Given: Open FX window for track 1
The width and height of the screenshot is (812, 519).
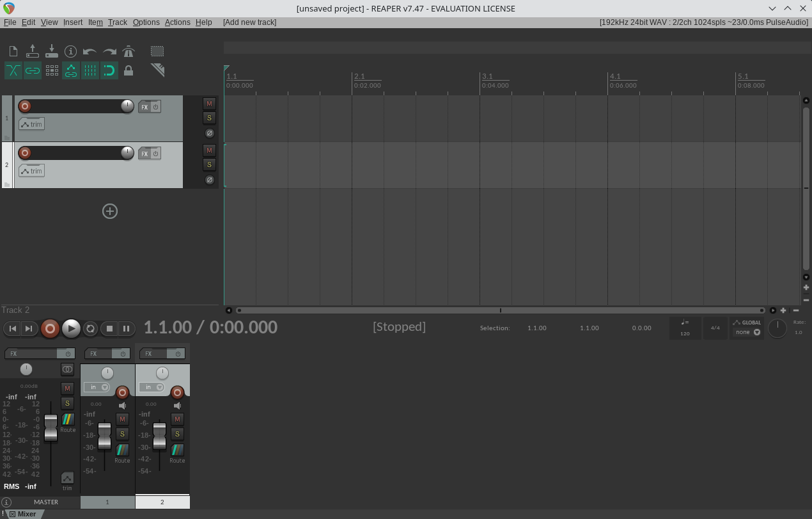Looking at the screenshot, I should coord(144,107).
